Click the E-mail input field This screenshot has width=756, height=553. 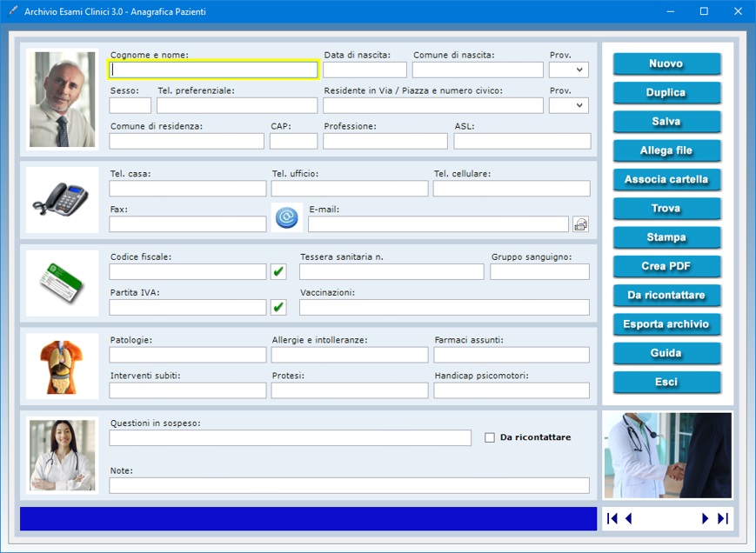pos(438,224)
